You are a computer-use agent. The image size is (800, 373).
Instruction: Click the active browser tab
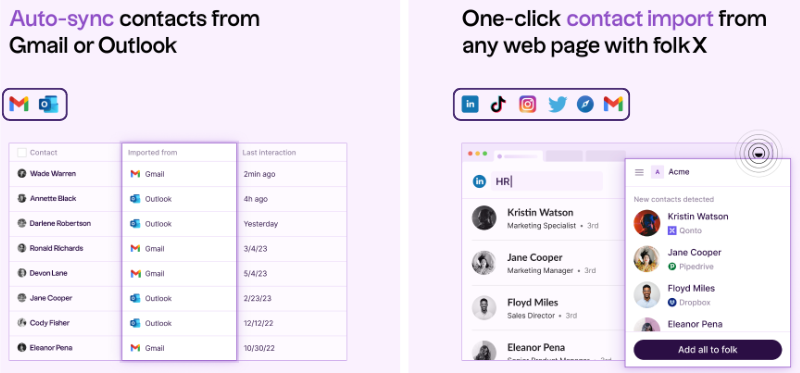click(x=519, y=156)
